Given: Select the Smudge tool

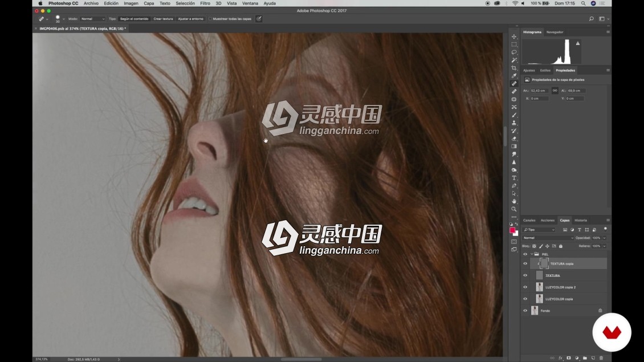Looking at the screenshot, I should (514, 154).
